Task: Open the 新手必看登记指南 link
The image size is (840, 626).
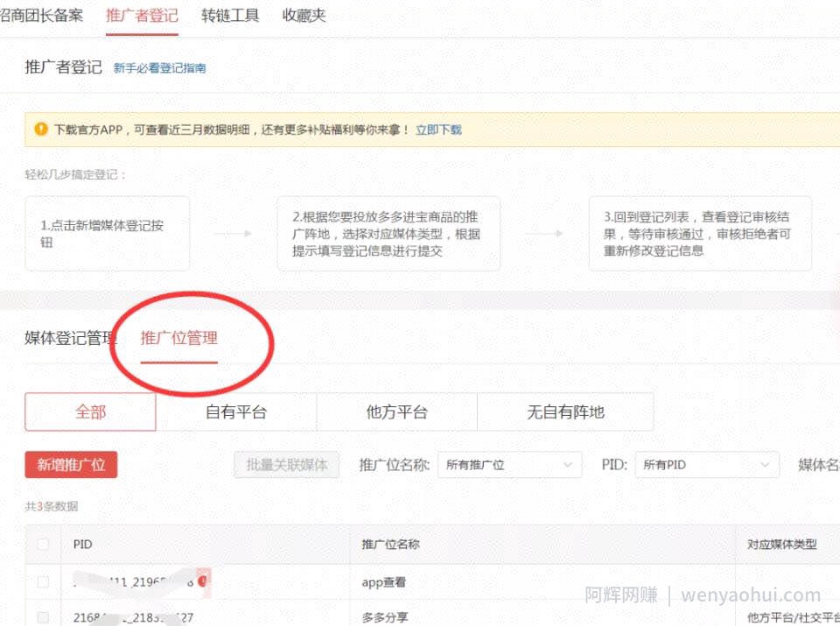Action: pyautogui.click(x=159, y=68)
